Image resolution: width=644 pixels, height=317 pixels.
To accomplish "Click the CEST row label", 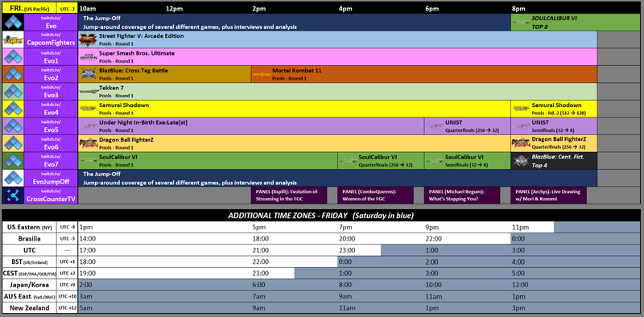I will tap(29, 273).
